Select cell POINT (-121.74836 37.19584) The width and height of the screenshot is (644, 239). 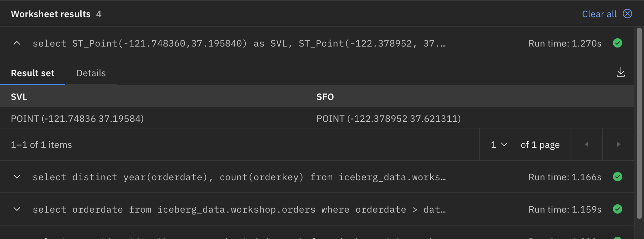77,119
